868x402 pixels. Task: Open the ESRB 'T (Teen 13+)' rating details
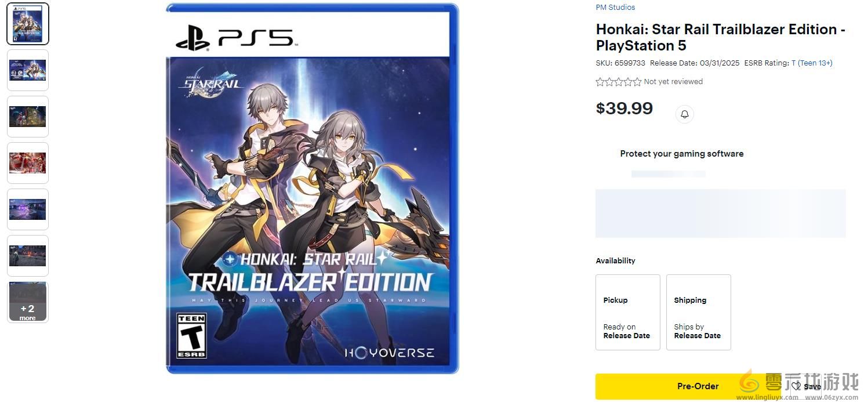tap(812, 63)
